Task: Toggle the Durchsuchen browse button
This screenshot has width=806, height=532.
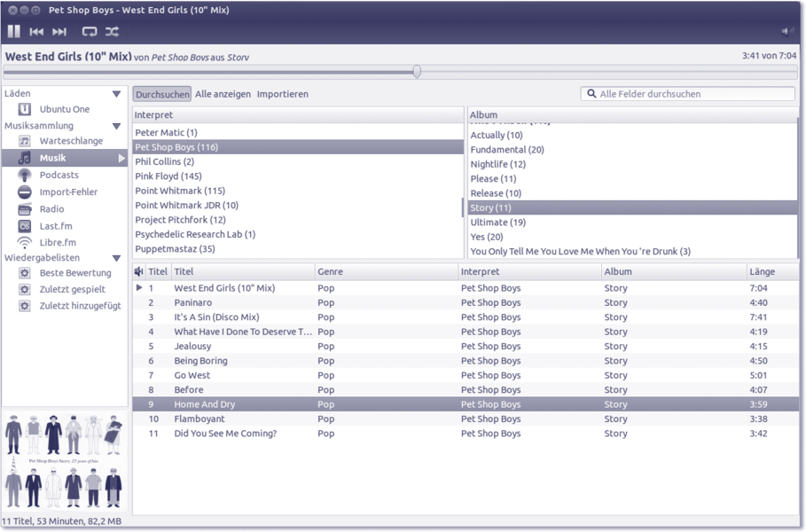Action: 162,94
